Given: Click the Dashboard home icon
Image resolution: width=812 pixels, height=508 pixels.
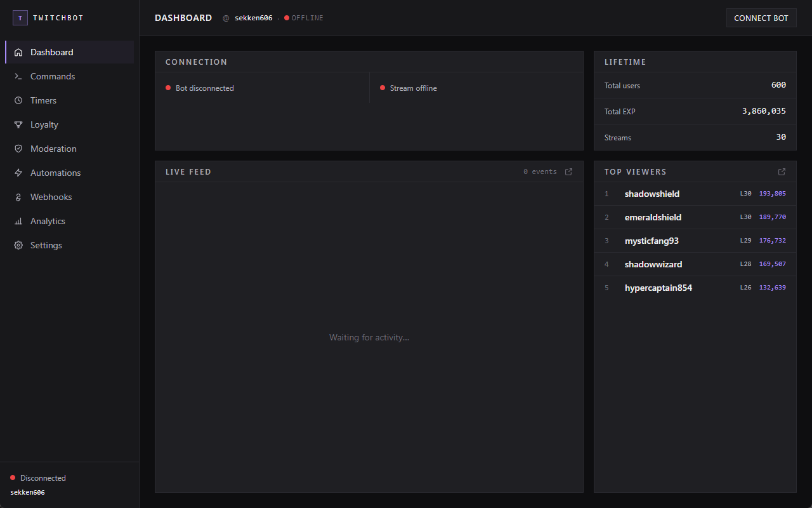Looking at the screenshot, I should (x=18, y=52).
